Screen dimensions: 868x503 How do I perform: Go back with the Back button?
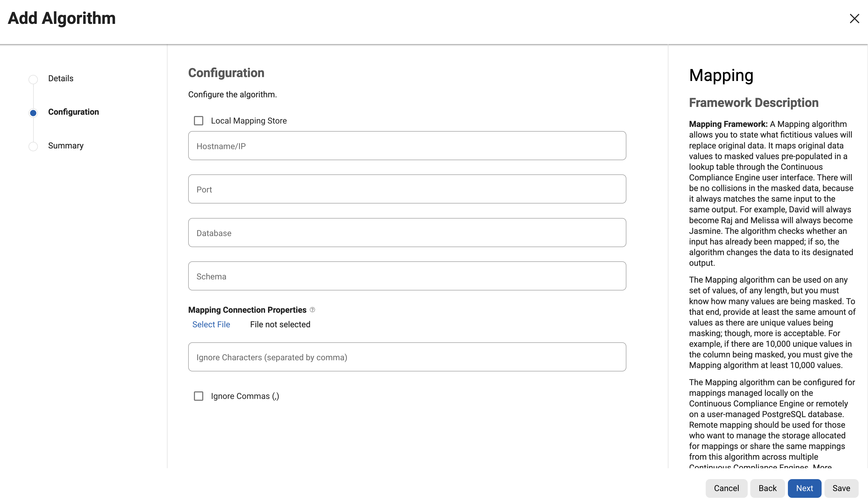pos(767,488)
